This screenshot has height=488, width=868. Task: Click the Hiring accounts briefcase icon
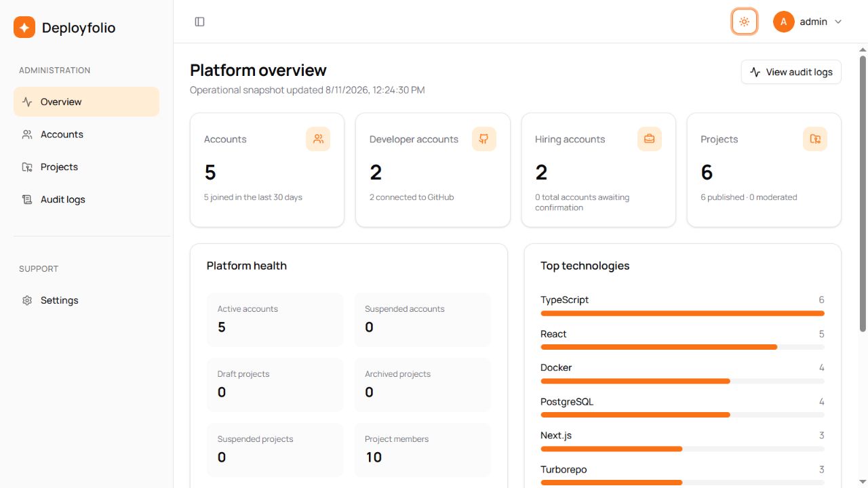650,139
